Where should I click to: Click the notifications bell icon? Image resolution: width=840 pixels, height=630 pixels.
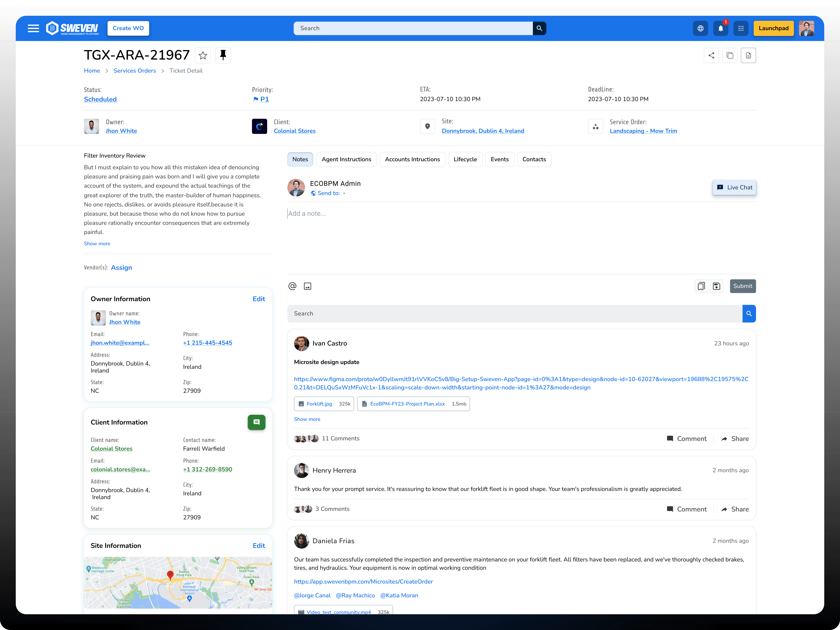click(720, 28)
